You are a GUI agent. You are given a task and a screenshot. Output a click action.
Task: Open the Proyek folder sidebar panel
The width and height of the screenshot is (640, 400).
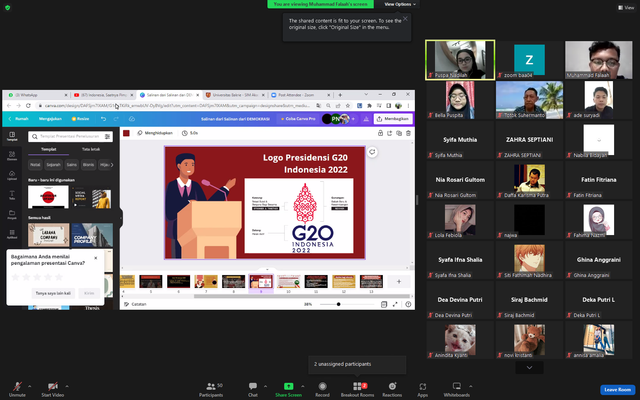coord(12,215)
